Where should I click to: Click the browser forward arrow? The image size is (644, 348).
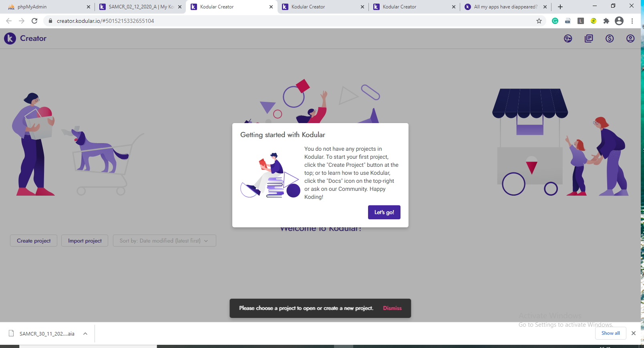click(22, 21)
